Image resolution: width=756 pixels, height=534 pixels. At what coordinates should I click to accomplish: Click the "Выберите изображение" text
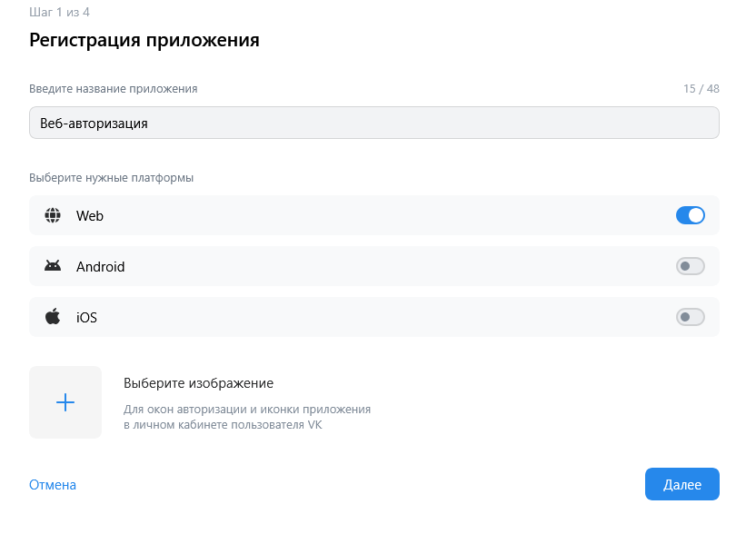click(x=198, y=383)
